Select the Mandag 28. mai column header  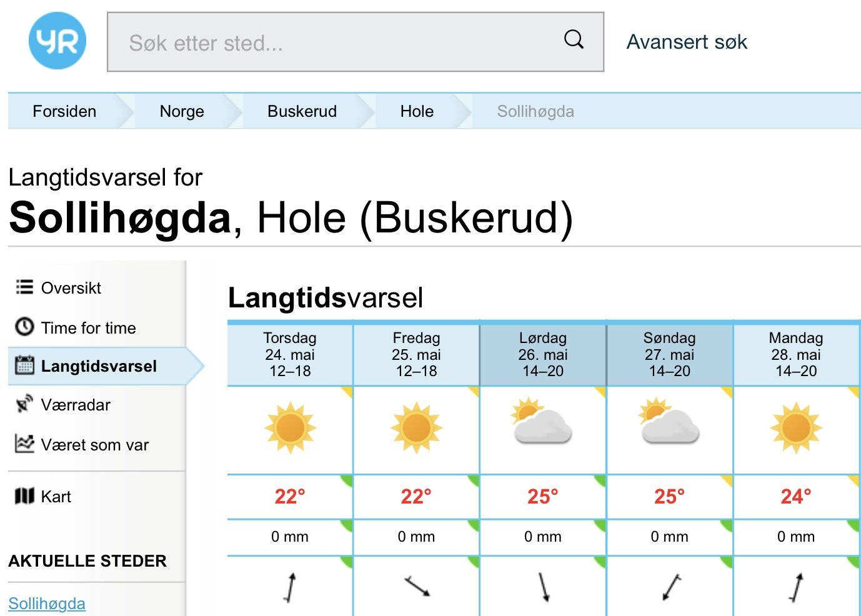pos(796,354)
